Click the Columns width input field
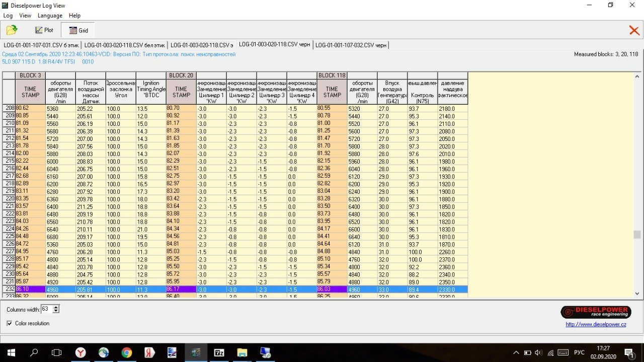This screenshot has height=362, width=644. [47, 309]
